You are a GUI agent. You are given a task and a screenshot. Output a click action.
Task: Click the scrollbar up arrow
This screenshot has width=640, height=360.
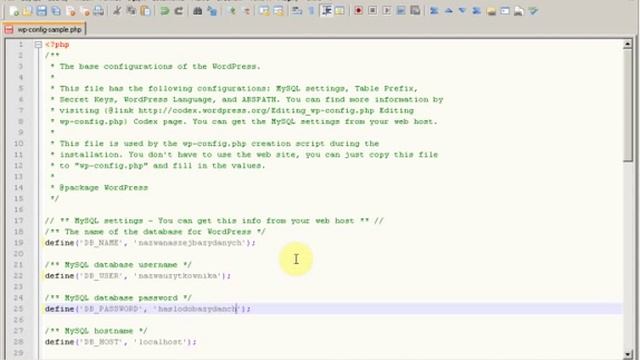tap(628, 44)
